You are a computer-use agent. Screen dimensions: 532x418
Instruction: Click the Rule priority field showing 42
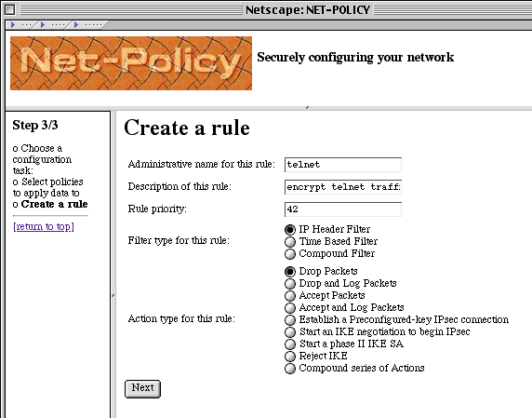(x=343, y=209)
